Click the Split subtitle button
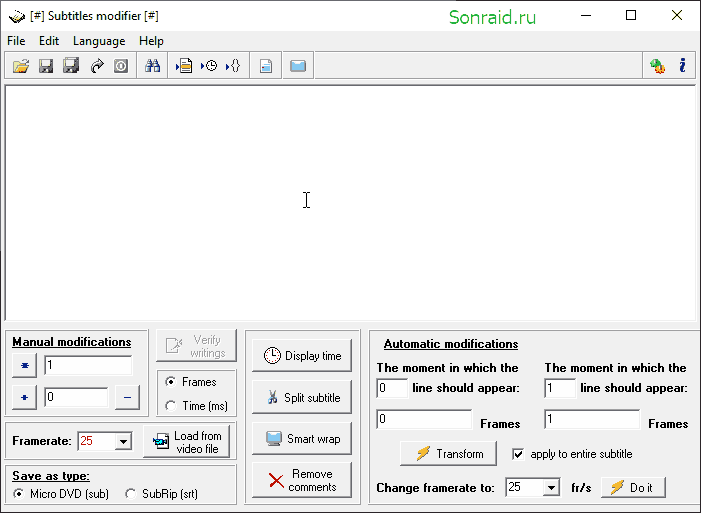 click(x=302, y=397)
